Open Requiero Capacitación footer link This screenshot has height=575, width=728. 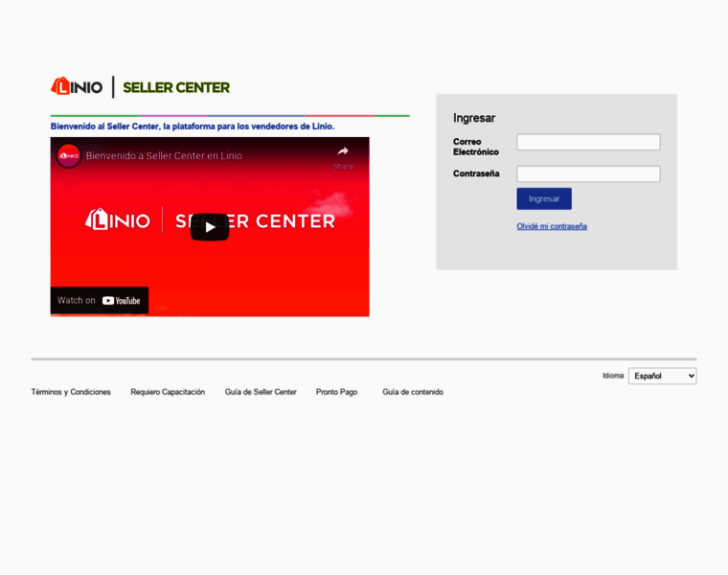168,392
